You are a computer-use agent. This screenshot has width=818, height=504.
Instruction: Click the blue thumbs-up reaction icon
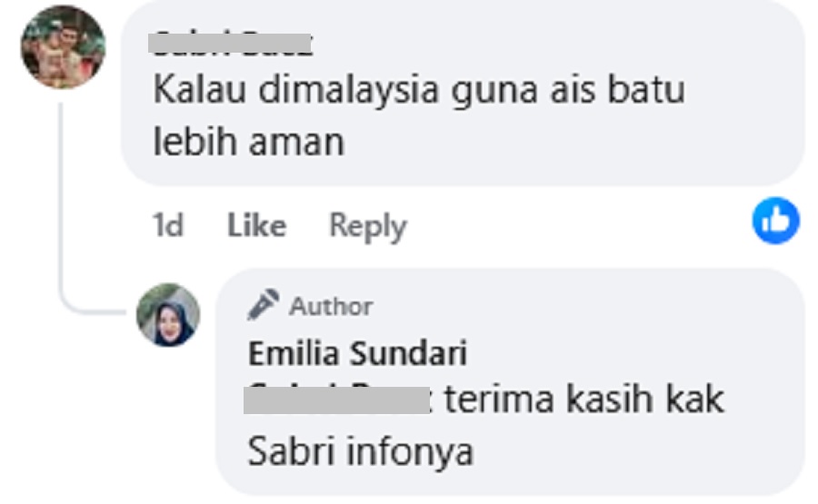pos(775,221)
